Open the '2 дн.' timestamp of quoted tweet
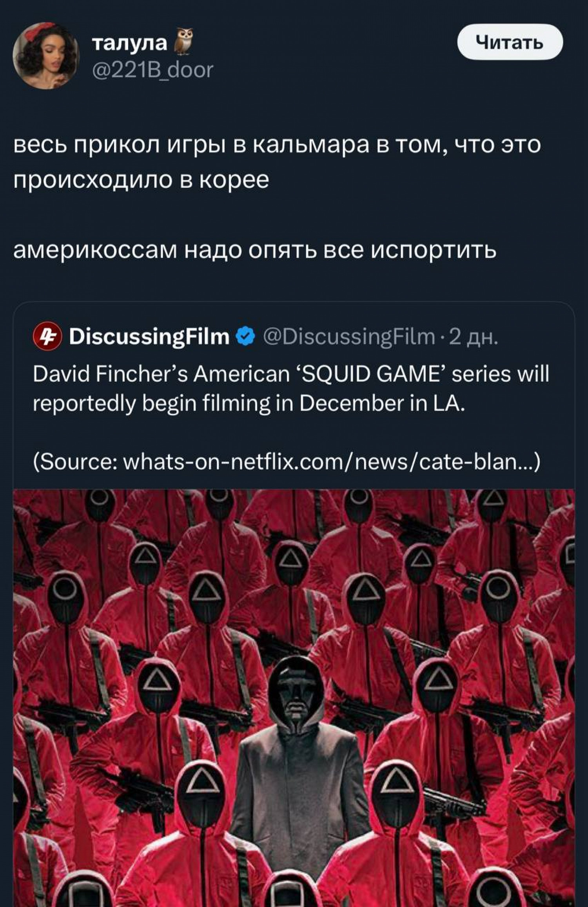The height and width of the screenshot is (907, 588). click(474, 337)
